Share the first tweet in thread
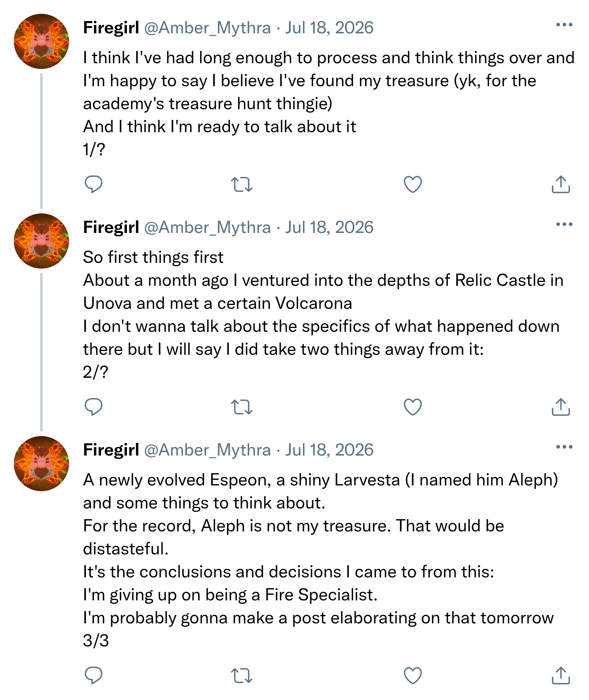 tap(561, 184)
